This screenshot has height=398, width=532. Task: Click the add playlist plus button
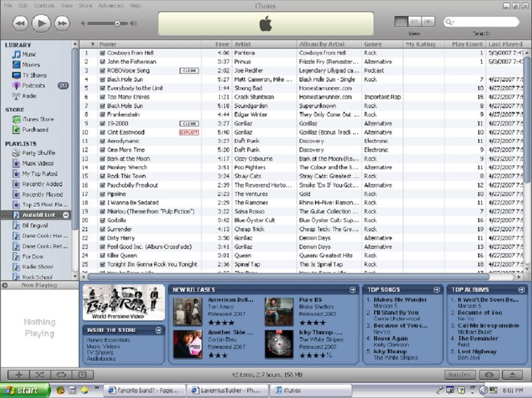click(x=19, y=375)
